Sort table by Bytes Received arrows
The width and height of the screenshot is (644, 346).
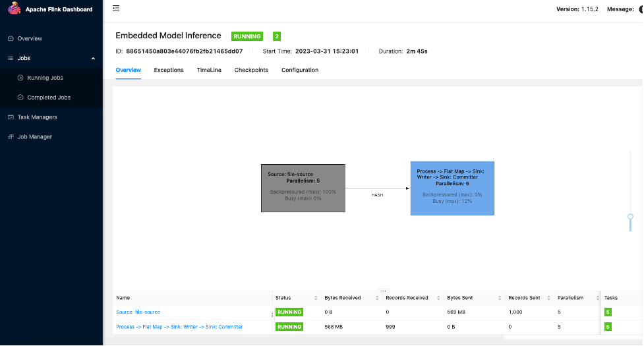click(377, 298)
